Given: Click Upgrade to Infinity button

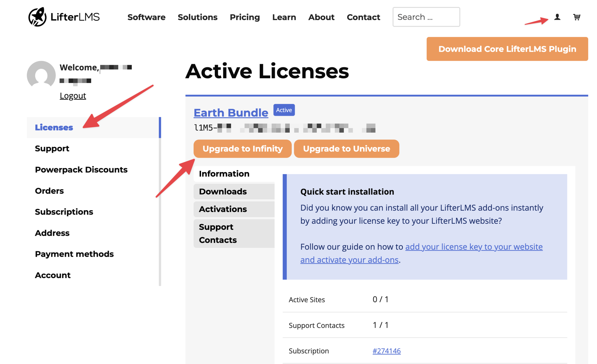Looking at the screenshot, I should 242,148.
